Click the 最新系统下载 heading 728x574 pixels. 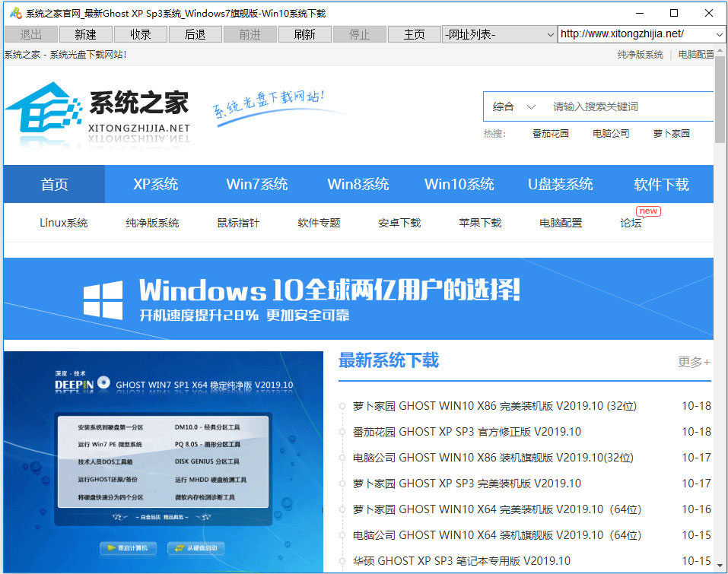(389, 360)
